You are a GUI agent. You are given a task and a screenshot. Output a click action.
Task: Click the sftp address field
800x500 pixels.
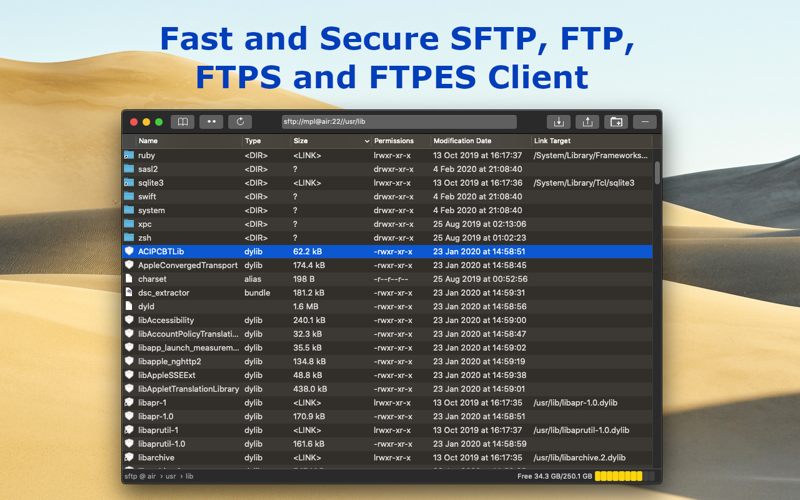(x=399, y=122)
